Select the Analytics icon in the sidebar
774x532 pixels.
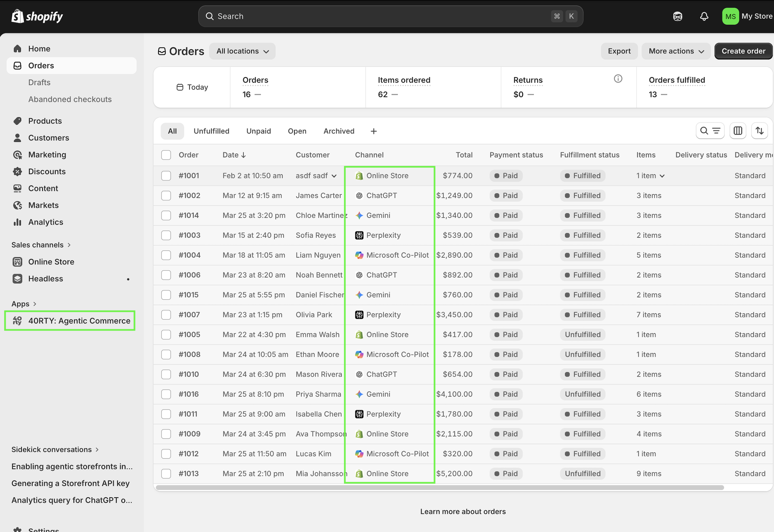[17, 222]
